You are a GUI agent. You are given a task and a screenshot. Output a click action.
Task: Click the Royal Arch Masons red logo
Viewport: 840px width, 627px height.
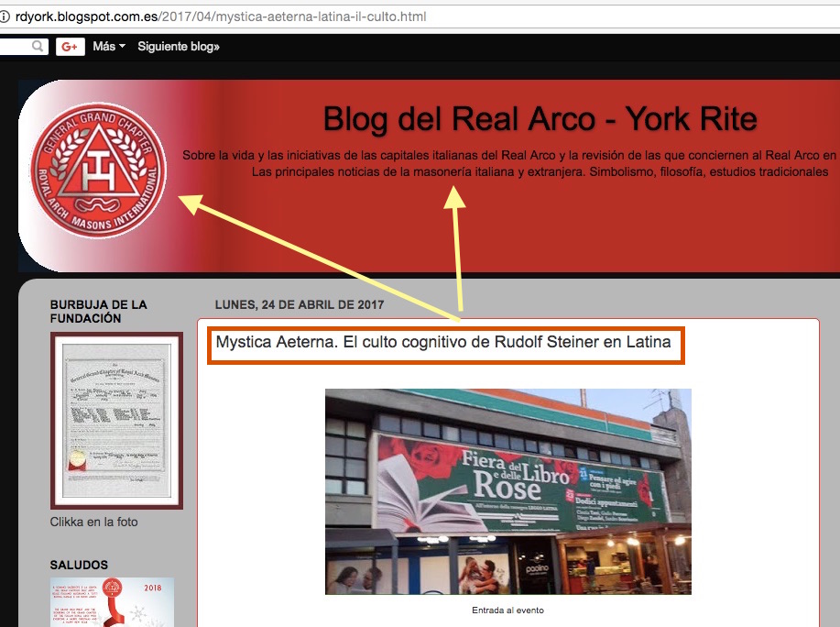[x=97, y=174]
